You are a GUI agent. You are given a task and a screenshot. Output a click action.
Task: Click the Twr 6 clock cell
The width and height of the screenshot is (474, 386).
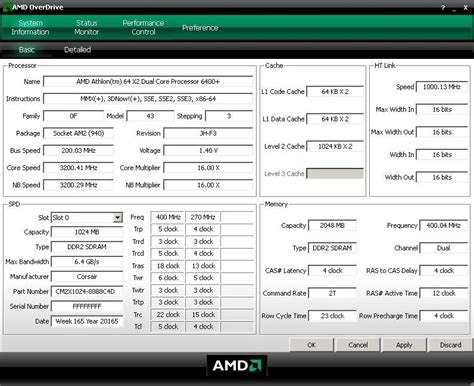point(168,278)
